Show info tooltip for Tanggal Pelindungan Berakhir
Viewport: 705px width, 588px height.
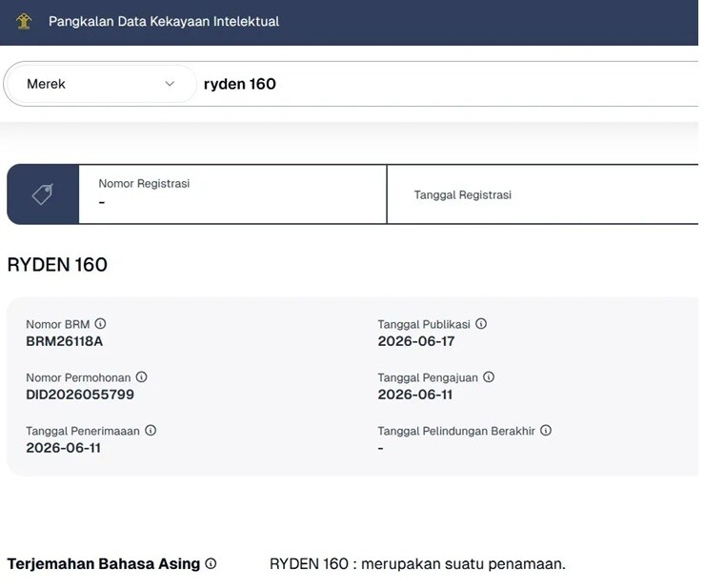click(546, 430)
